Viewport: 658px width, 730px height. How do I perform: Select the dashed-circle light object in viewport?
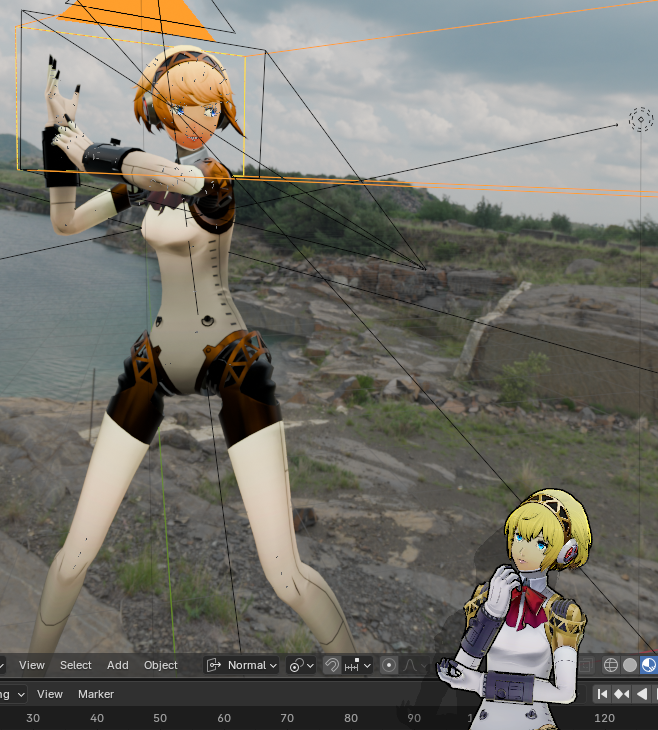(641, 120)
